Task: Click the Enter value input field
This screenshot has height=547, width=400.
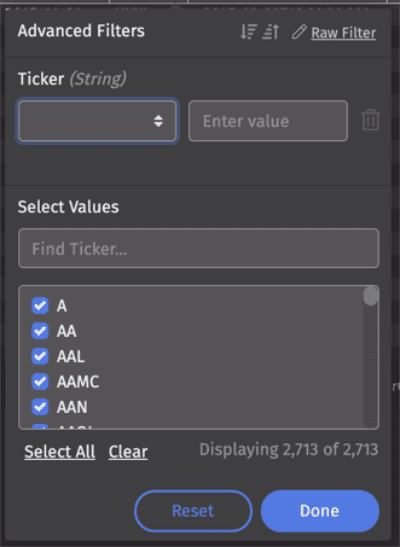Action: click(268, 121)
